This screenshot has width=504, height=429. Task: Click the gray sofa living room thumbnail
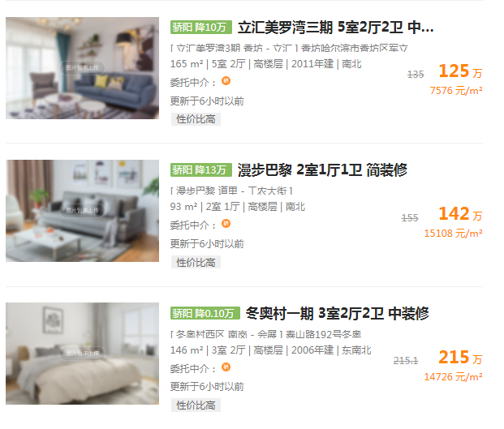82,211
